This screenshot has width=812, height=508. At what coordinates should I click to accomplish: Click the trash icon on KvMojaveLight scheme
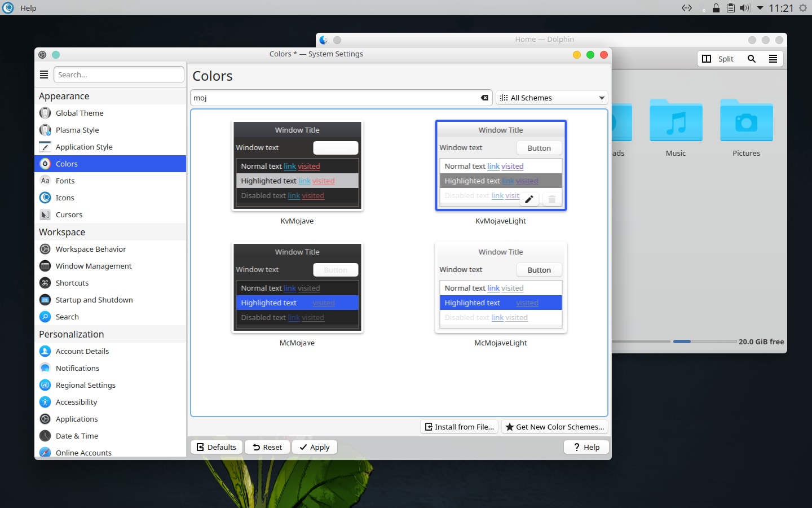pyautogui.click(x=551, y=199)
